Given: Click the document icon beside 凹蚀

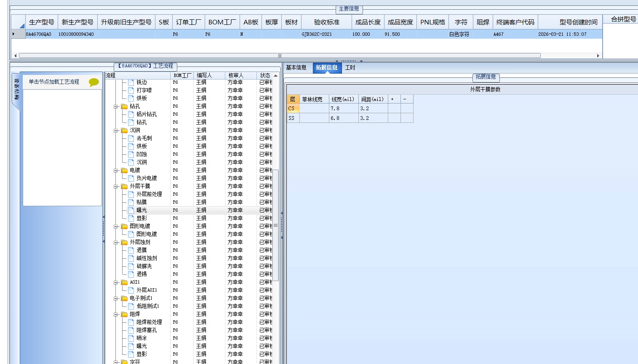Looking at the screenshot, I should [131, 154].
